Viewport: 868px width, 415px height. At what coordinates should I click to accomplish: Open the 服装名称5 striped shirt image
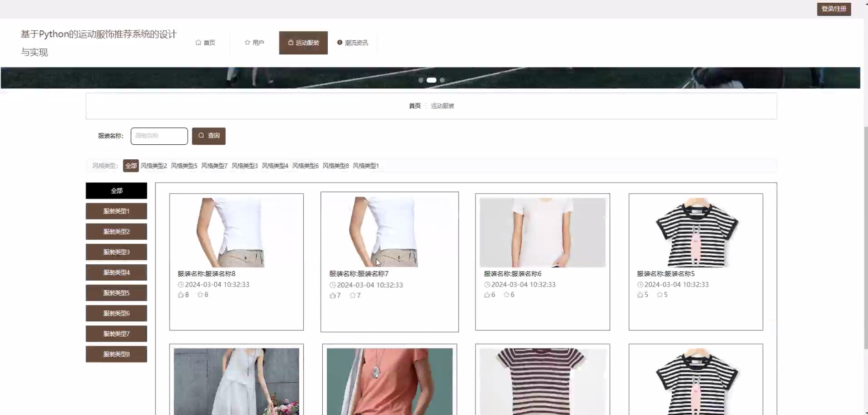tap(696, 232)
